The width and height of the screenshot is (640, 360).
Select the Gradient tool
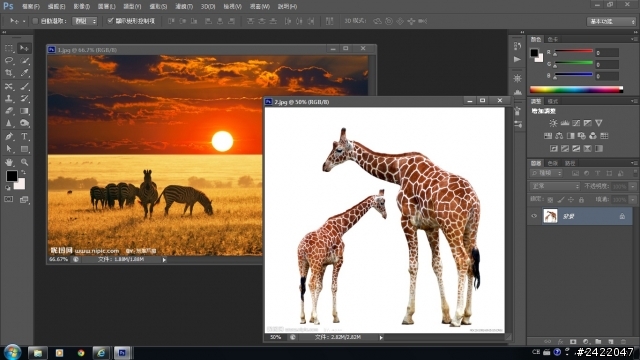click(24, 111)
